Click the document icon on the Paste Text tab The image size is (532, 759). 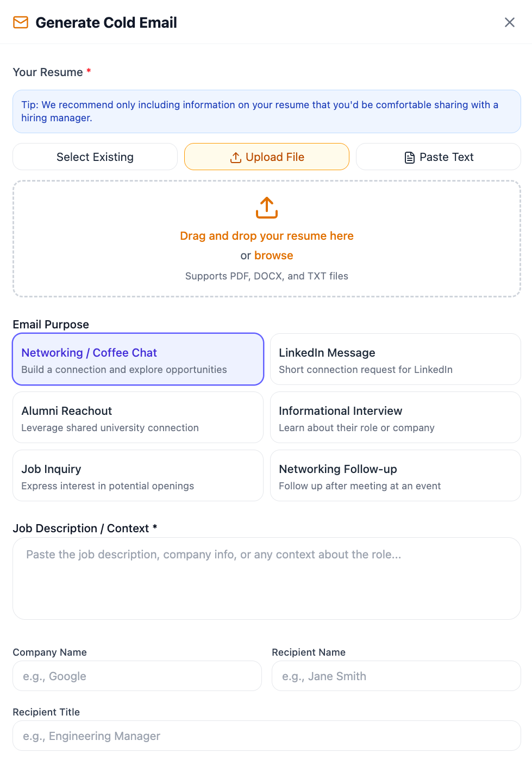(410, 158)
